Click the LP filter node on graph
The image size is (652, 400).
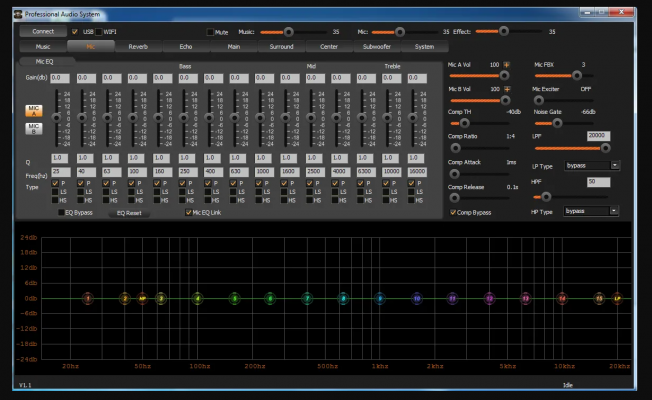[x=617, y=298]
